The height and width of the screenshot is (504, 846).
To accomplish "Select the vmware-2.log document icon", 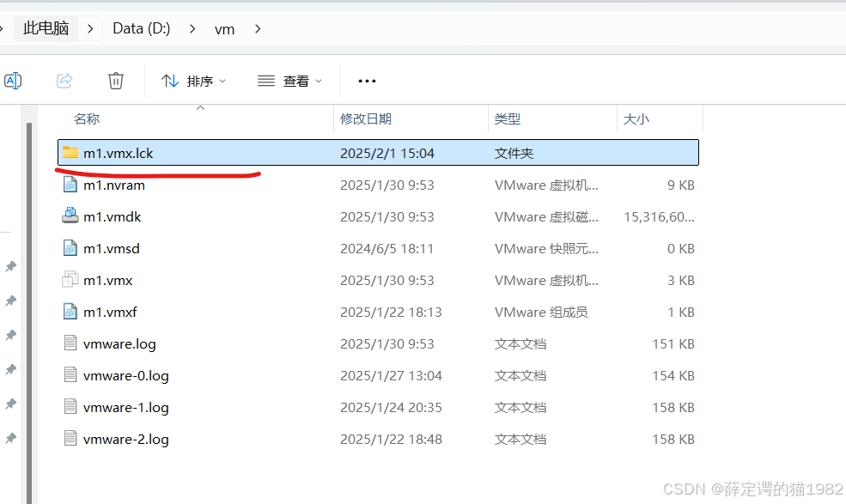I will (x=70, y=439).
